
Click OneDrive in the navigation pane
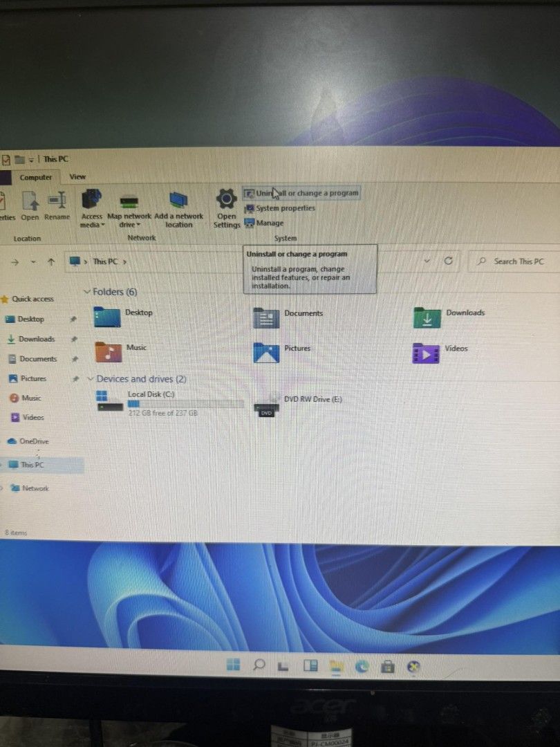coord(34,441)
